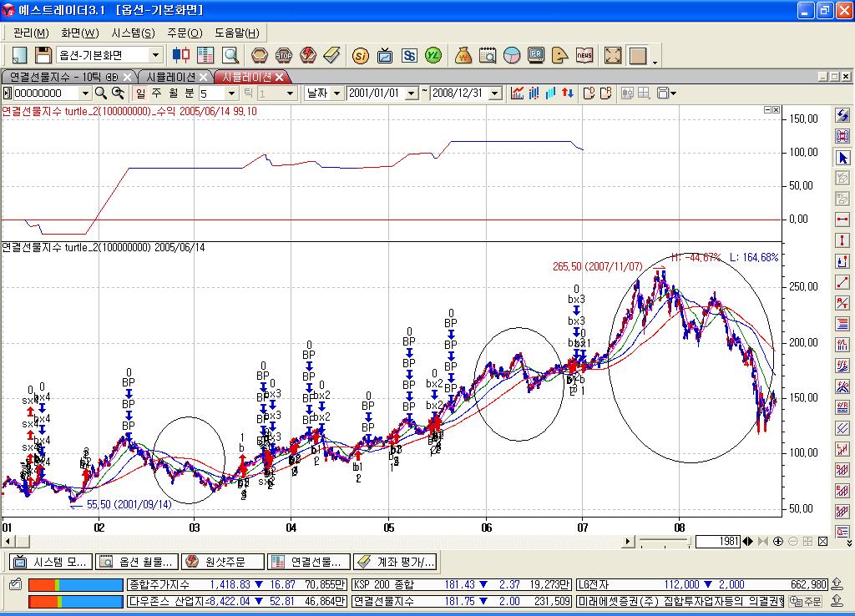Click the 원샷주문 bottom button
The height and width of the screenshot is (616, 855).
click(223, 562)
